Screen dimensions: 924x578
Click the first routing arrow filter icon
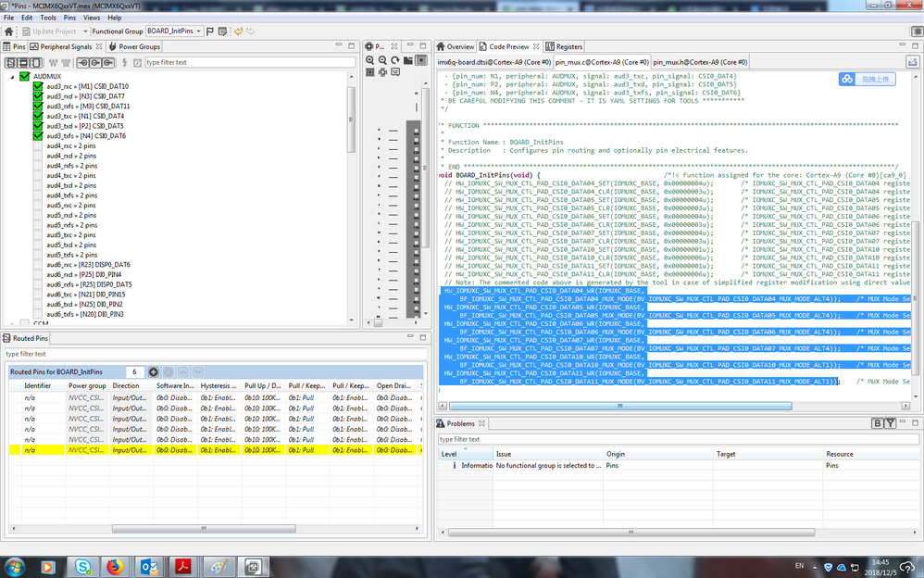click(x=83, y=62)
